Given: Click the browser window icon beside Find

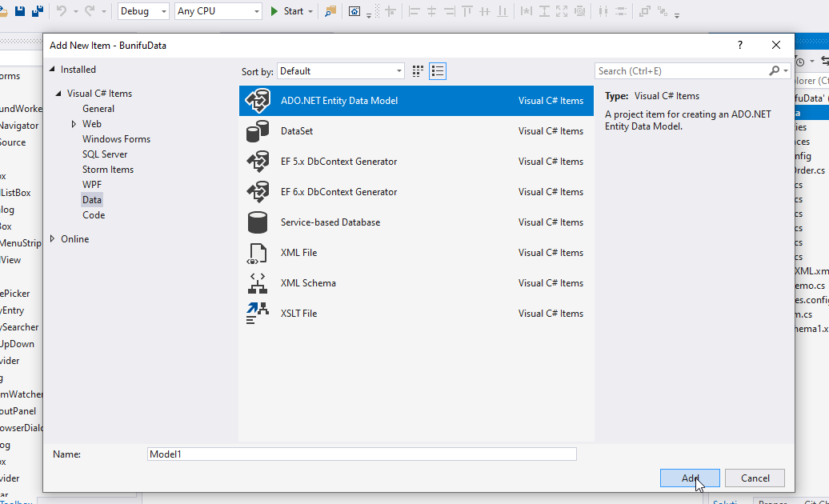Looking at the screenshot, I should pos(354,11).
